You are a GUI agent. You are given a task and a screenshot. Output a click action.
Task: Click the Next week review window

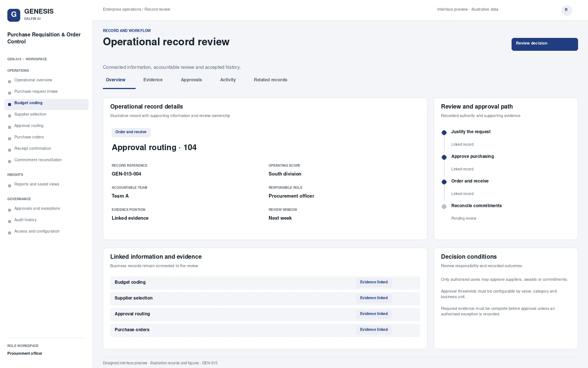tap(280, 218)
